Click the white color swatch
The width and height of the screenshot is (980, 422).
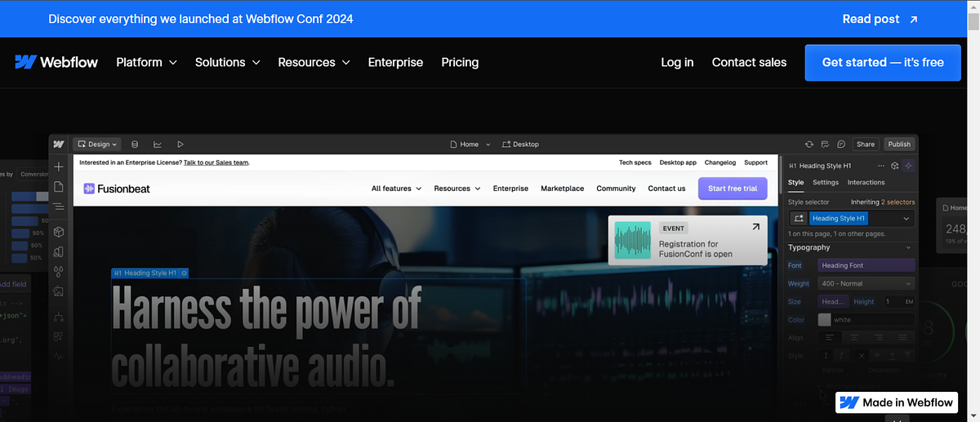pos(824,320)
